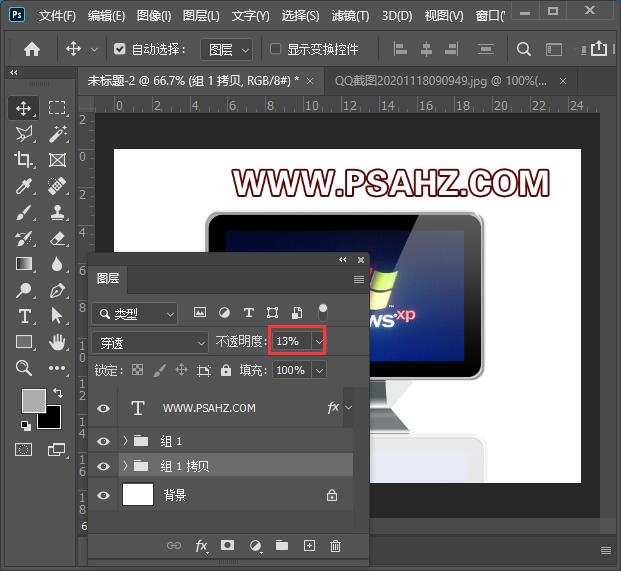The height and width of the screenshot is (571, 621).
Task: Create new fill or adjustment layer icon
Action: coord(255,546)
